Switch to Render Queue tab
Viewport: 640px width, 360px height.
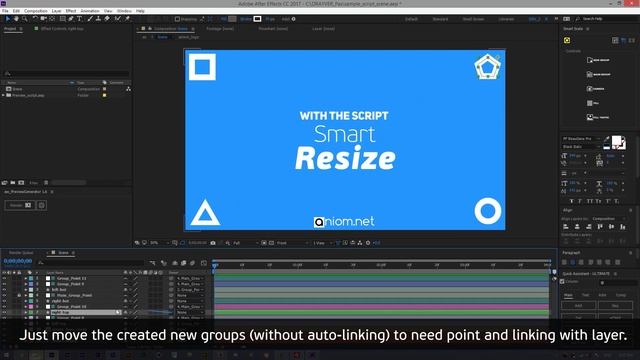pos(21,253)
